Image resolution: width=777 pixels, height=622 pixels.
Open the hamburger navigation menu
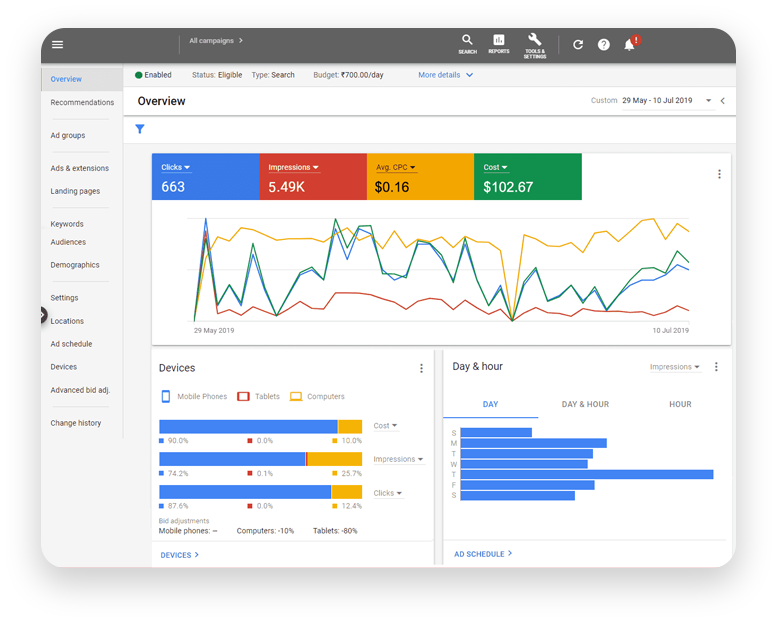[57, 45]
